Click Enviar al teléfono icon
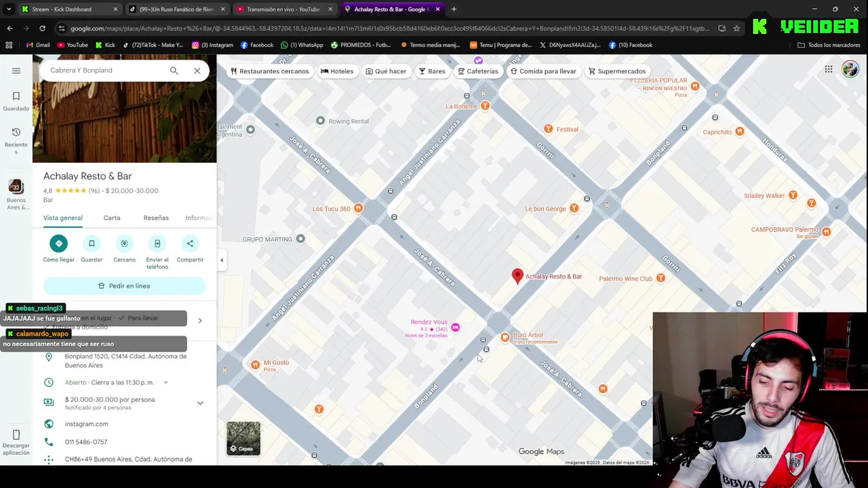 tap(157, 243)
